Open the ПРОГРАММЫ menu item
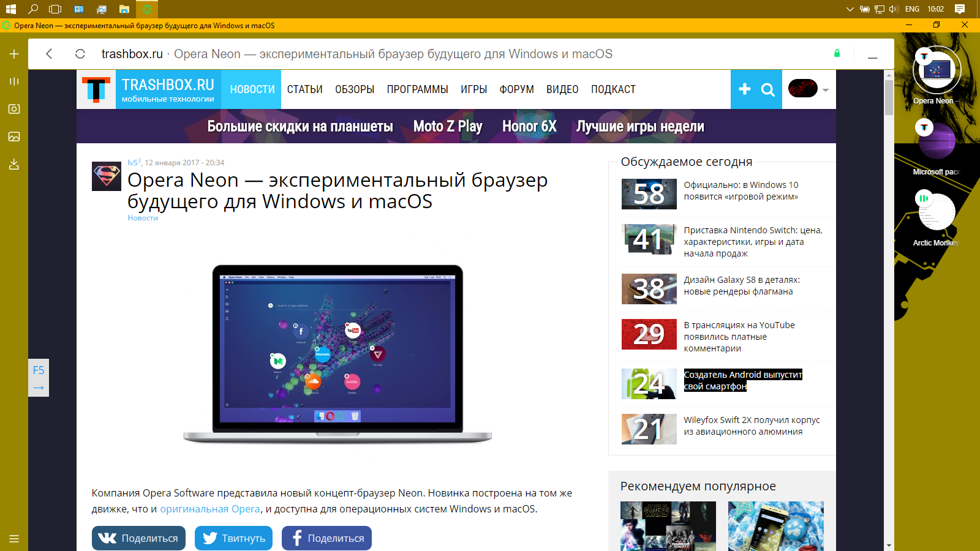The image size is (980, 551). click(418, 89)
